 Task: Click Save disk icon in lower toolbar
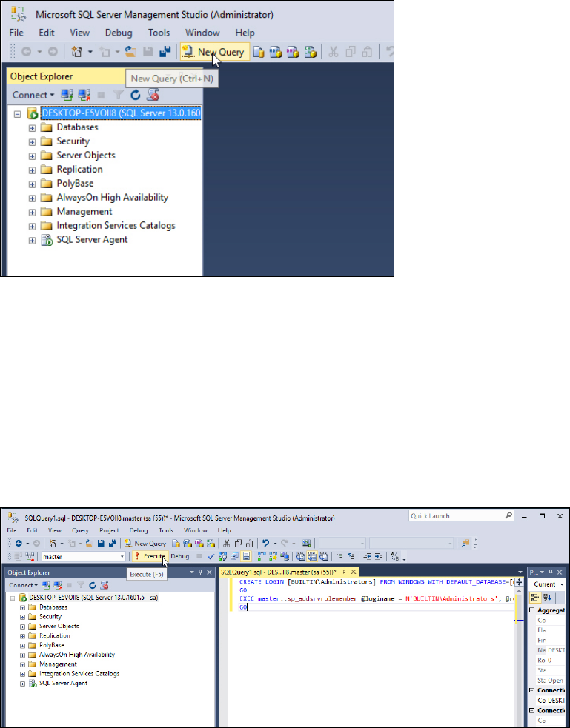(101, 543)
